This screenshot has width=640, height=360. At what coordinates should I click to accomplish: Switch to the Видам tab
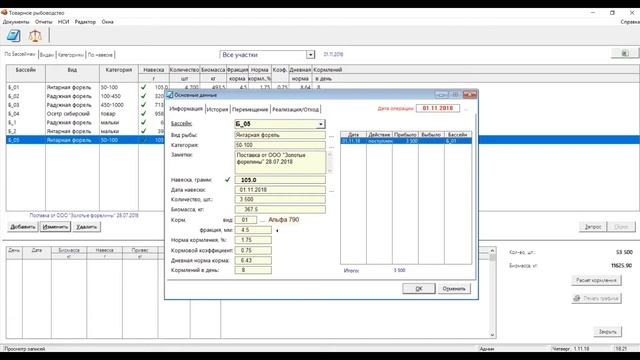[x=47, y=55]
